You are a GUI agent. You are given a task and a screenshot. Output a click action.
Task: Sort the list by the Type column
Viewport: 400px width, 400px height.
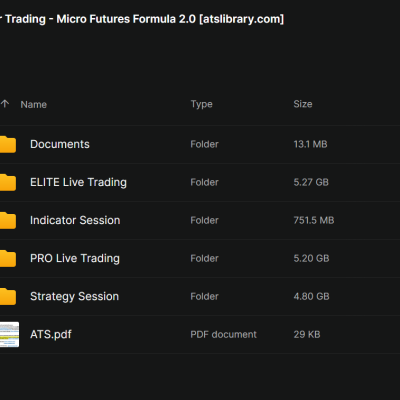[x=201, y=104]
